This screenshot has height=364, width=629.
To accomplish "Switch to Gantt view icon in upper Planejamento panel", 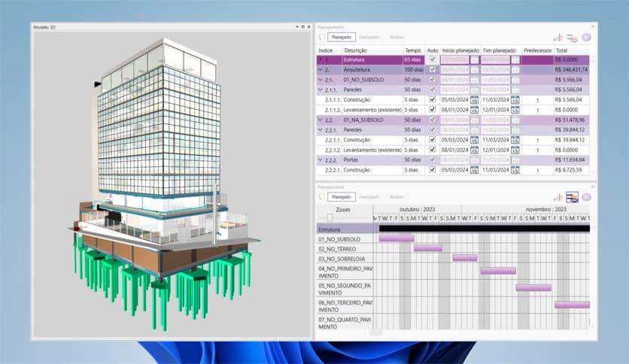I will [572, 38].
